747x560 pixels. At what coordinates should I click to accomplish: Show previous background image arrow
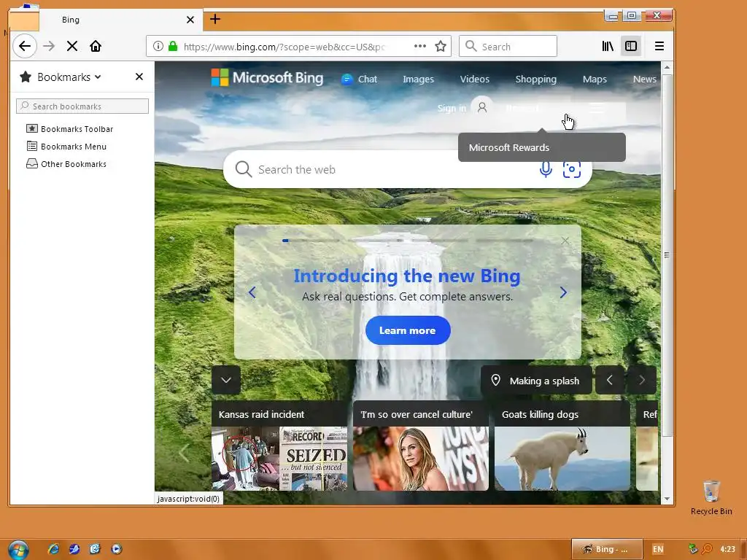click(609, 380)
